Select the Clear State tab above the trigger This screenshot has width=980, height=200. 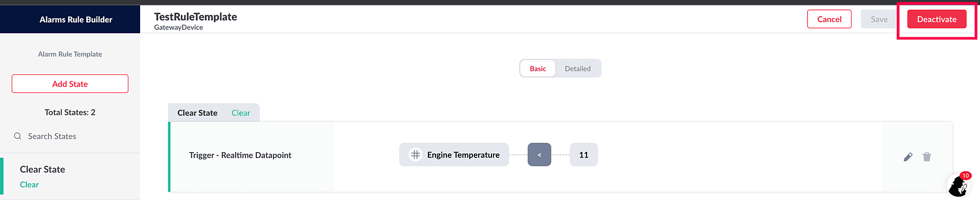point(214,113)
